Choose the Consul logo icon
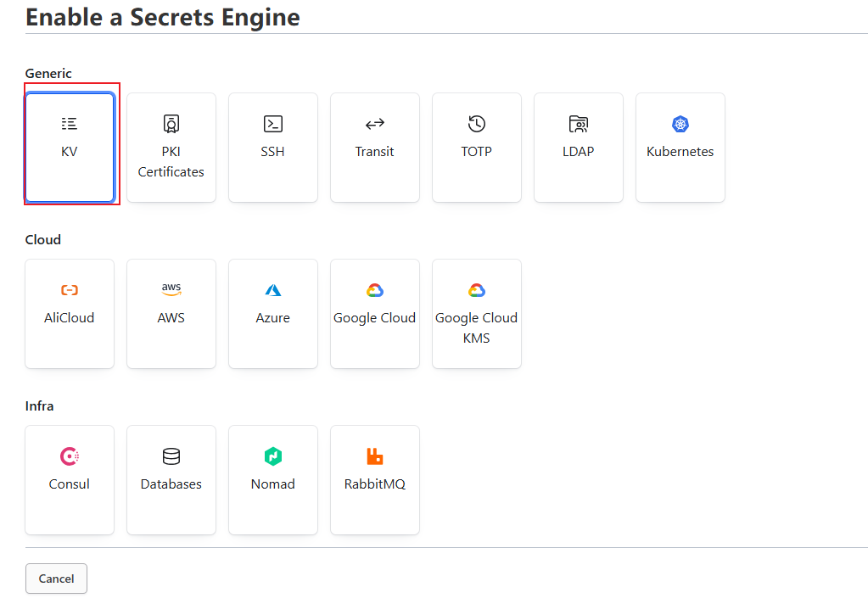Screen dimensions: 868x615 (x=70, y=456)
